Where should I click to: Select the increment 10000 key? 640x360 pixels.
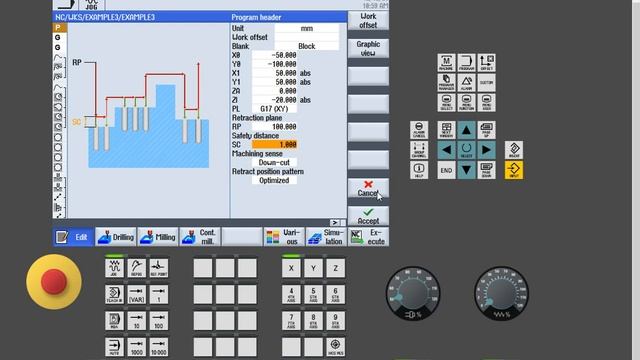coord(159,347)
